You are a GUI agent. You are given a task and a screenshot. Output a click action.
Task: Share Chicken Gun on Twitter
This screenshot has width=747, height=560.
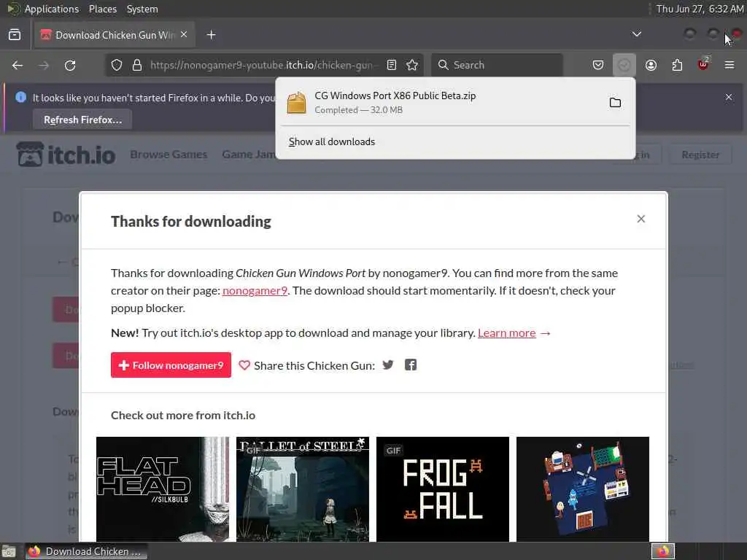tap(388, 365)
